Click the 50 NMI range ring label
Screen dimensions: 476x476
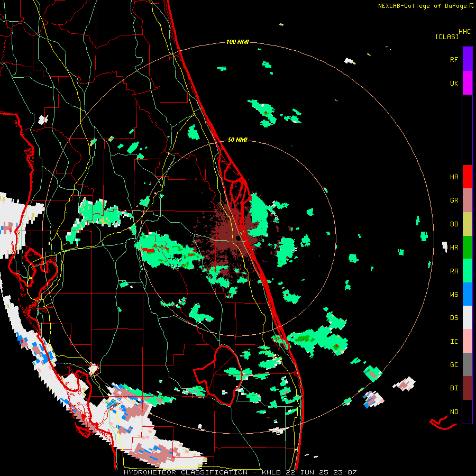coord(237,140)
